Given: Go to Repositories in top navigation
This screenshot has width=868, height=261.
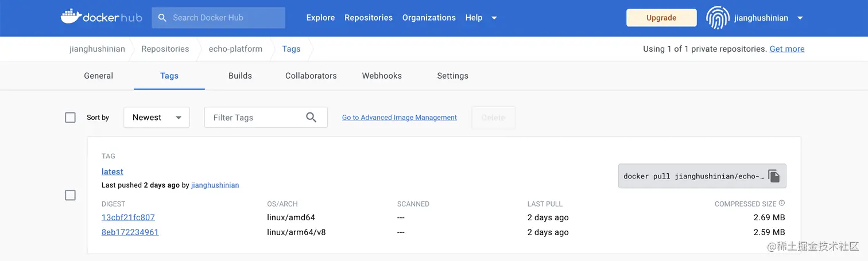Looking at the screenshot, I should tap(369, 18).
